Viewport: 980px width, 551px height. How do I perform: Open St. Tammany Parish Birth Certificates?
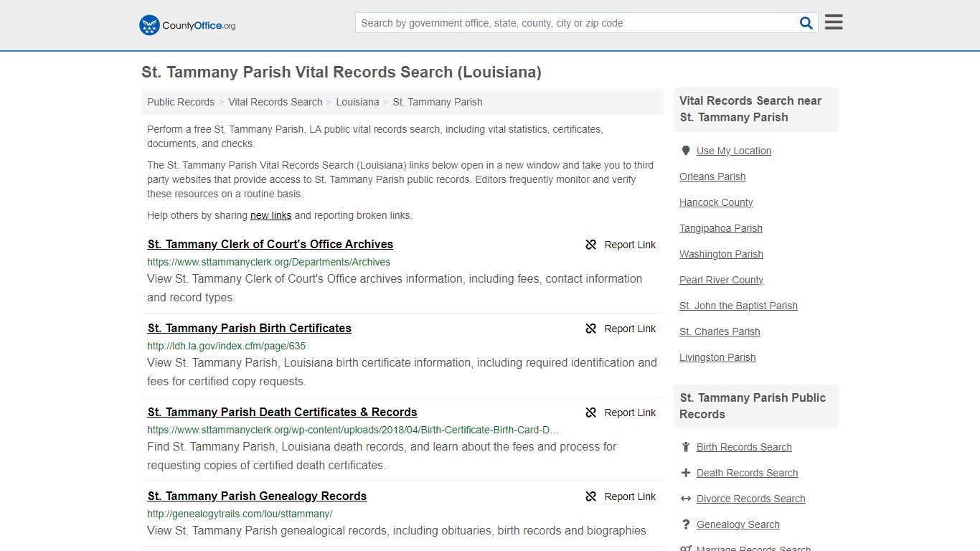click(250, 328)
